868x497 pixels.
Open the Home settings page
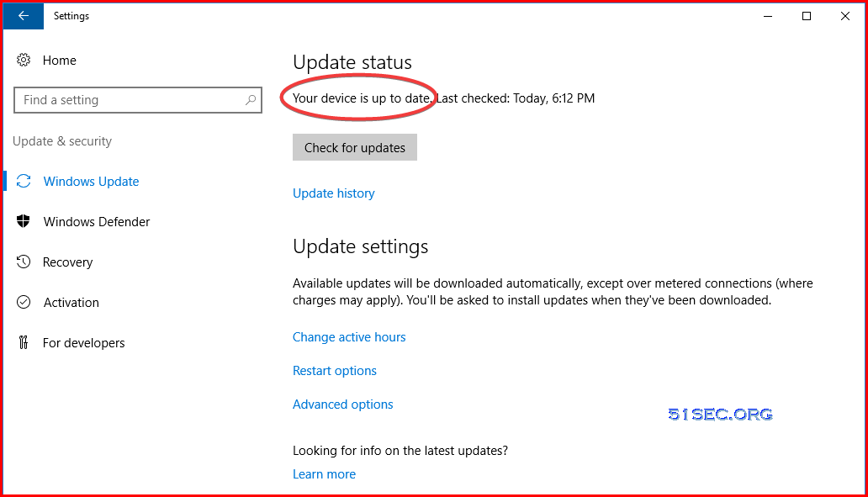tap(59, 61)
